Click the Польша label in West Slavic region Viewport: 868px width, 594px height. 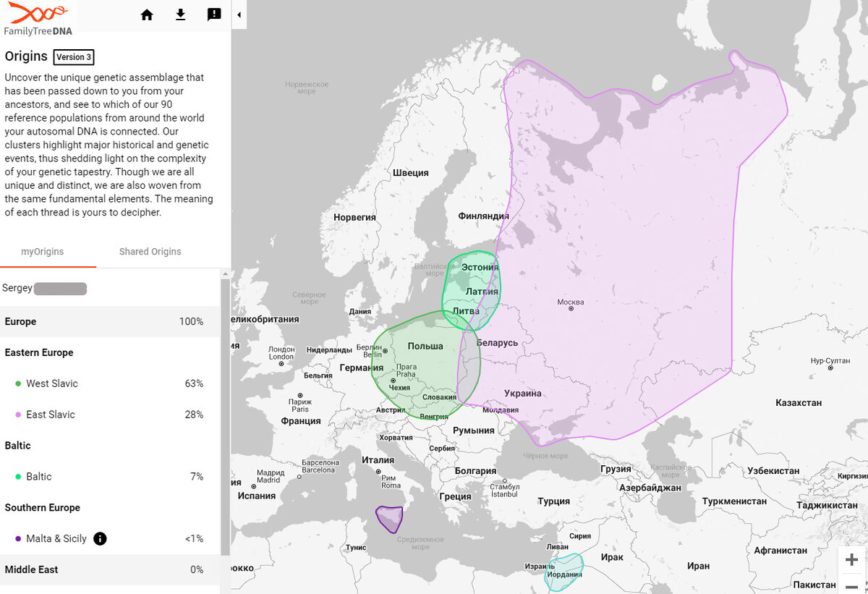click(x=425, y=346)
